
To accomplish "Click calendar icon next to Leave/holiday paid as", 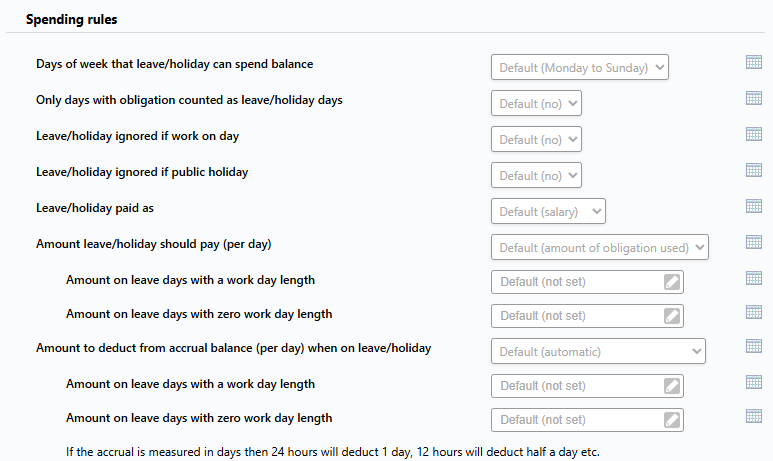I will coord(754,206).
